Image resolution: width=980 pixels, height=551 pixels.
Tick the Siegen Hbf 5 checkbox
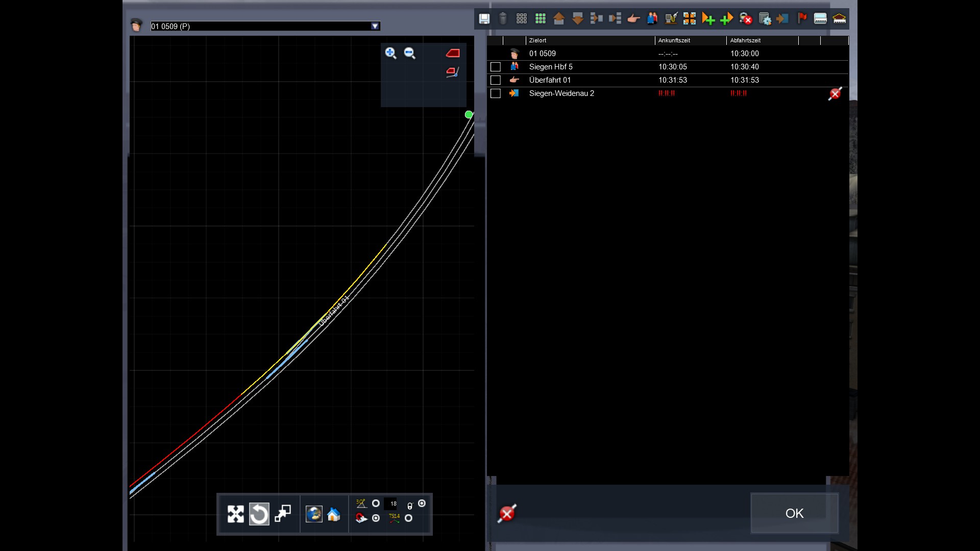pyautogui.click(x=495, y=67)
